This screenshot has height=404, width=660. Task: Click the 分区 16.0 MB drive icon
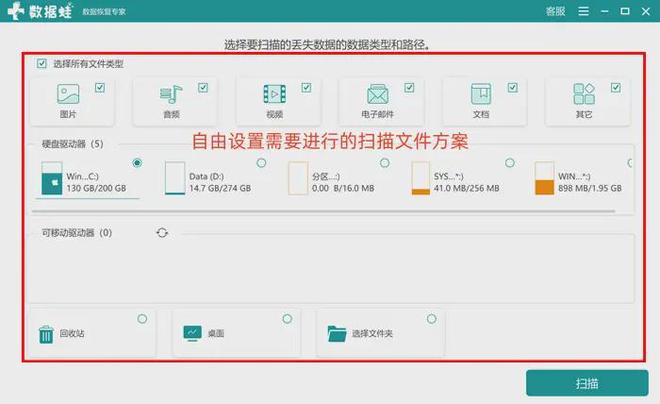(x=298, y=178)
